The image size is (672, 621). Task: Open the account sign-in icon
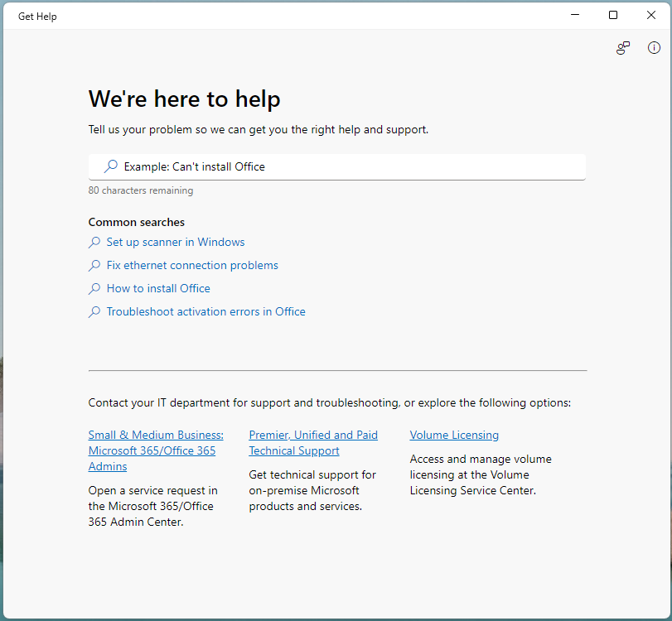point(622,48)
